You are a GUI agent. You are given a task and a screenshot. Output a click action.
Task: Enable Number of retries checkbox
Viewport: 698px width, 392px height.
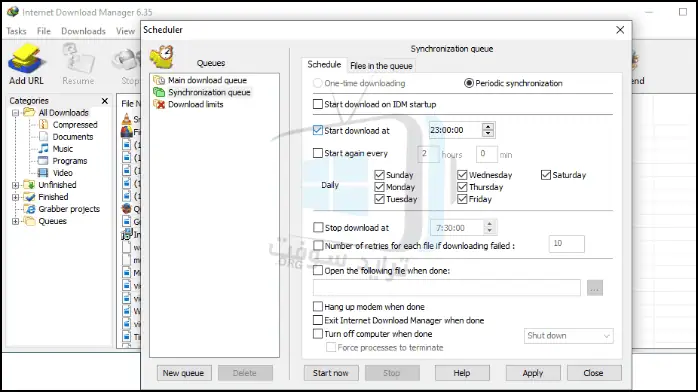pyautogui.click(x=318, y=246)
